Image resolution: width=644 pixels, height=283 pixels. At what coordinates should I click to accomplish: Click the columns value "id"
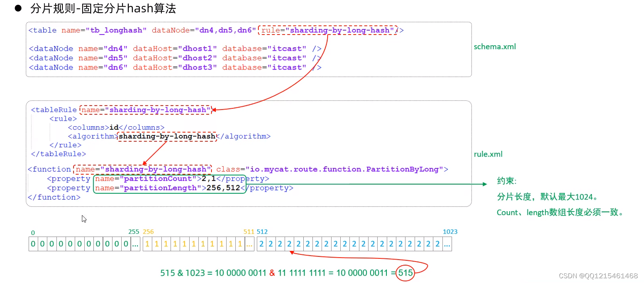[x=114, y=127]
